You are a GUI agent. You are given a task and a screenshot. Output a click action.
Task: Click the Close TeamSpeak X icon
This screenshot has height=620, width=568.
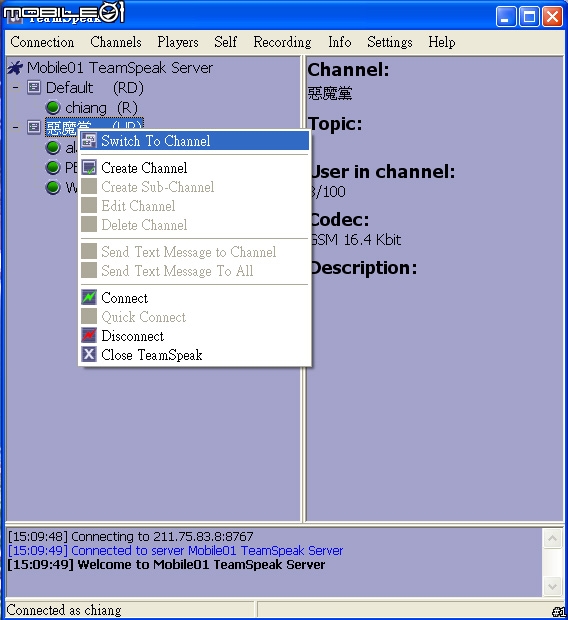pos(89,354)
